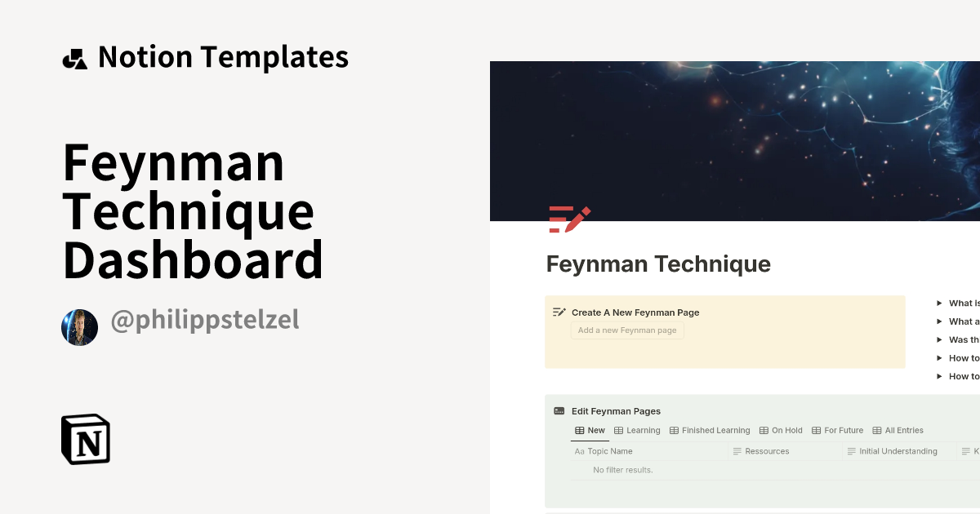Click the database icon beside Edit Feynman Pages

[x=559, y=411]
